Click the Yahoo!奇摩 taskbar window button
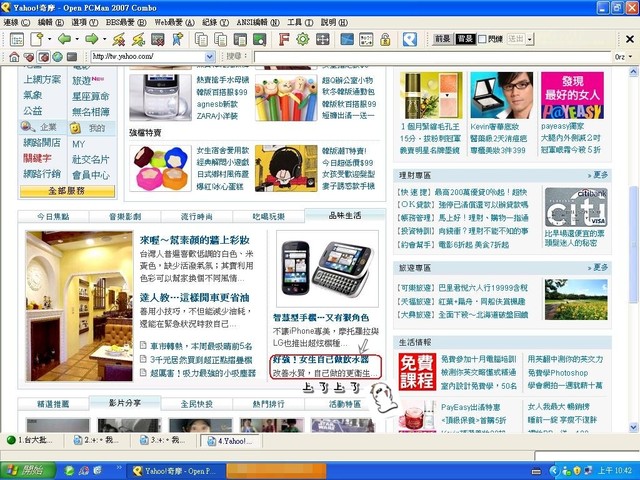This screenshot has height=480, width=640. 176,471
